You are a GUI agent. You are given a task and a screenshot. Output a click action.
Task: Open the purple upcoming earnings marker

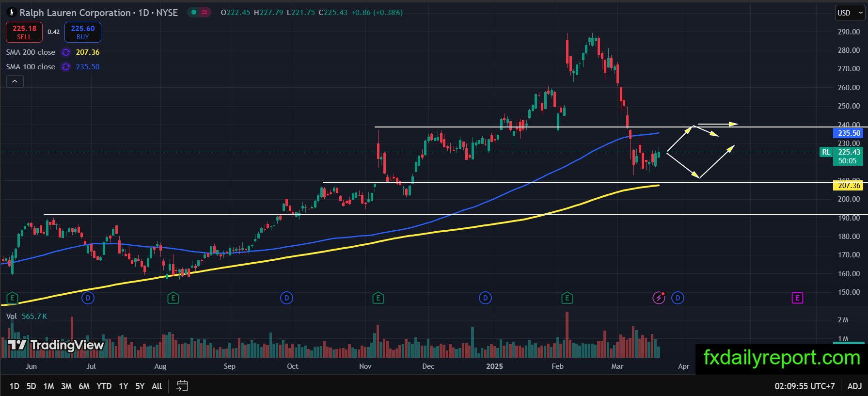coord(797,298)
